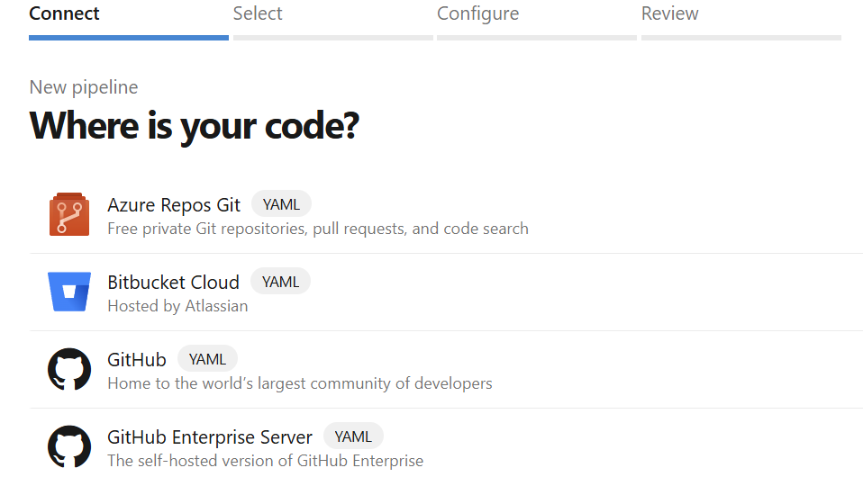Choose the Azure Repos Git title
This screenshot has width=863, height=504.
click(x=174, y=205)
